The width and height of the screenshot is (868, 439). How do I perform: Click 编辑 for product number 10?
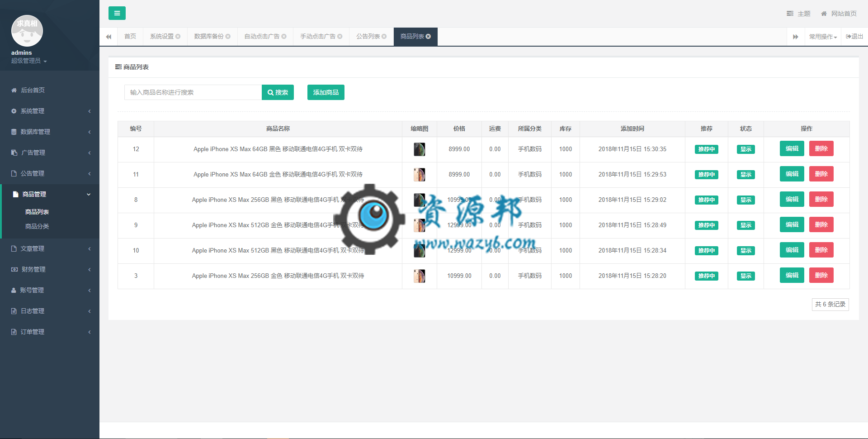click(792, 250)
